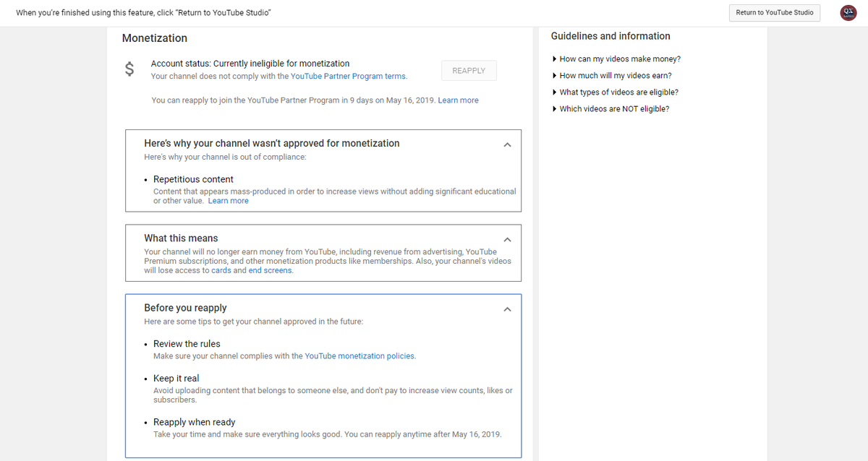The width and height of the screenshot is (868, 461).
Task: Collapse the "Before you reapply" section
Action: (x=507, y=309)
